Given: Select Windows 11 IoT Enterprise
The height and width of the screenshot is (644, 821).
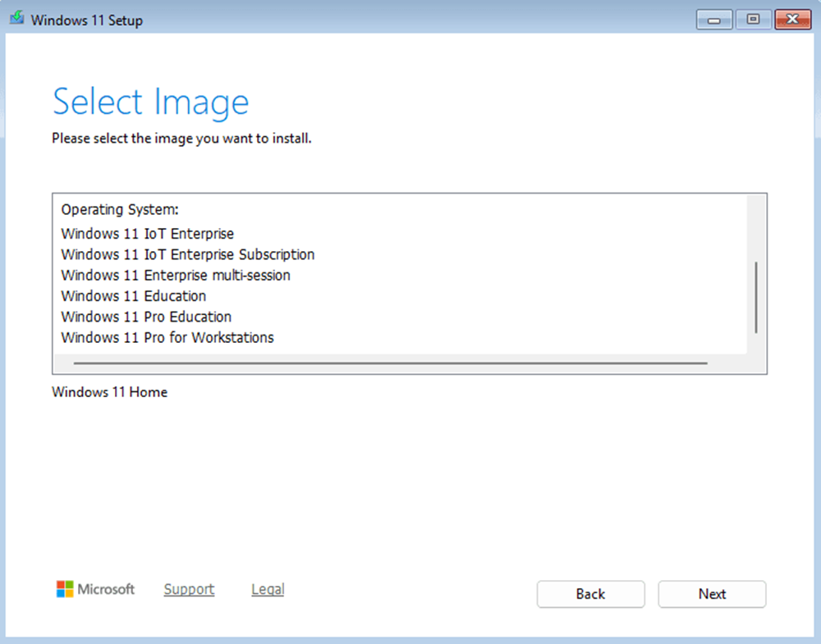Looking at the screenshot, I should 147,234.
